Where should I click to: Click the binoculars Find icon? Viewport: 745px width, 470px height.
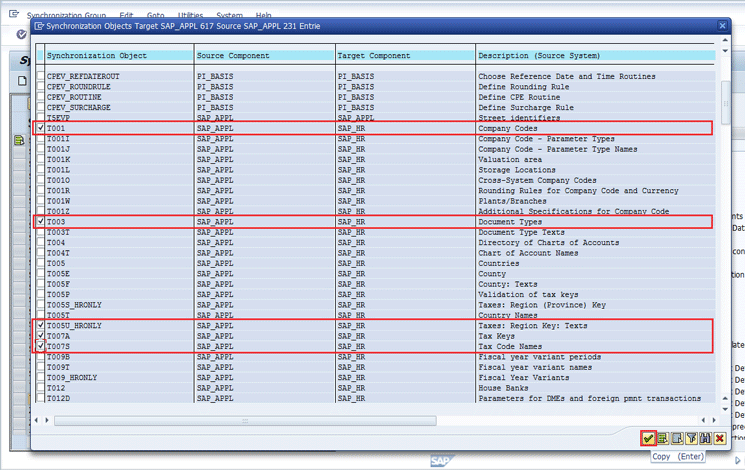(705, 438)
